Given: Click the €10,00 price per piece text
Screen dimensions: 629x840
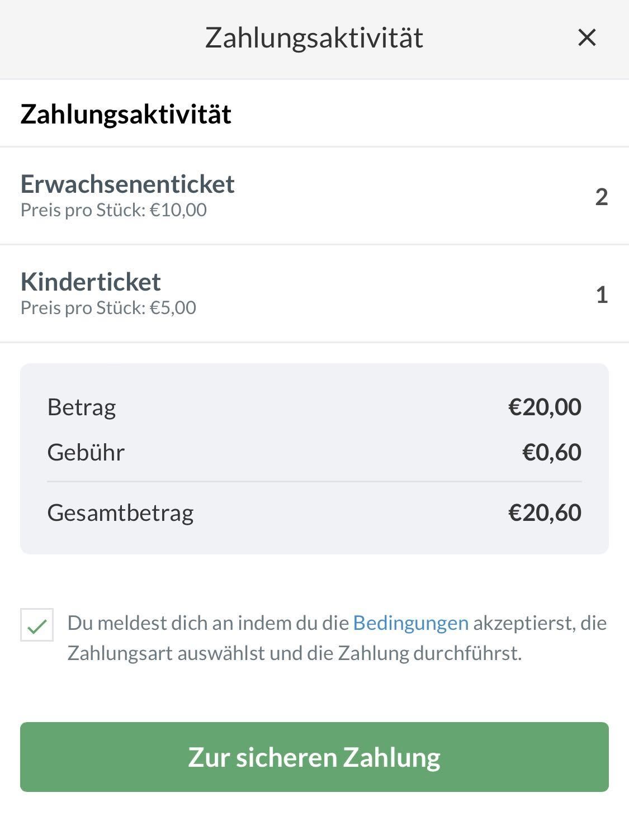Looking at the screenshot, I should pyautogui.click(x=113, y=210).
